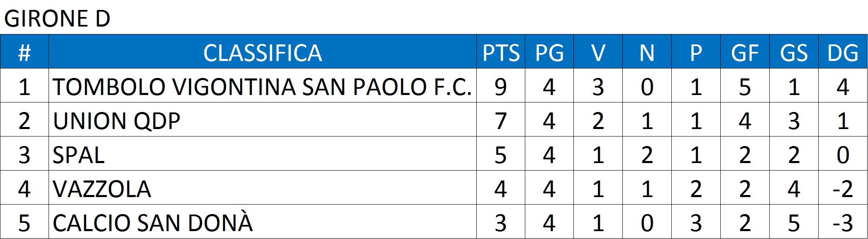Select the N draws column header

tap(647, 52)
